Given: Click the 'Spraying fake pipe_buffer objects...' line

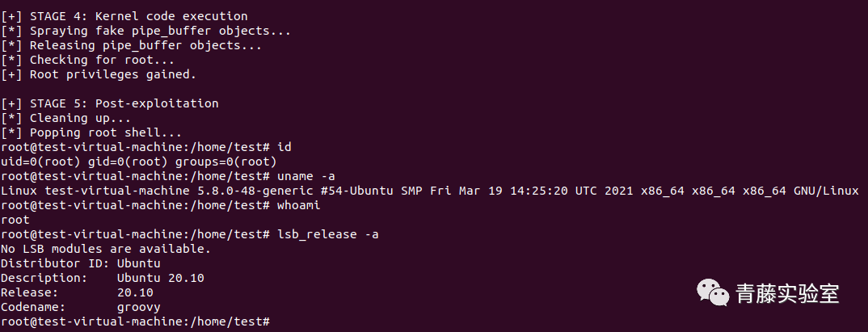Looking at the screenshot, I should pyautogui.click(x=145, y=31).
